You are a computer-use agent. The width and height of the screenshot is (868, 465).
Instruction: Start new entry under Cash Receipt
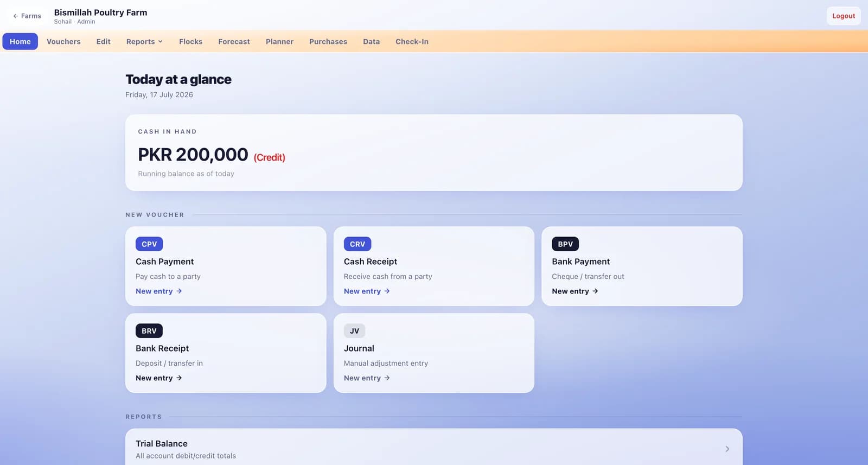367,291
